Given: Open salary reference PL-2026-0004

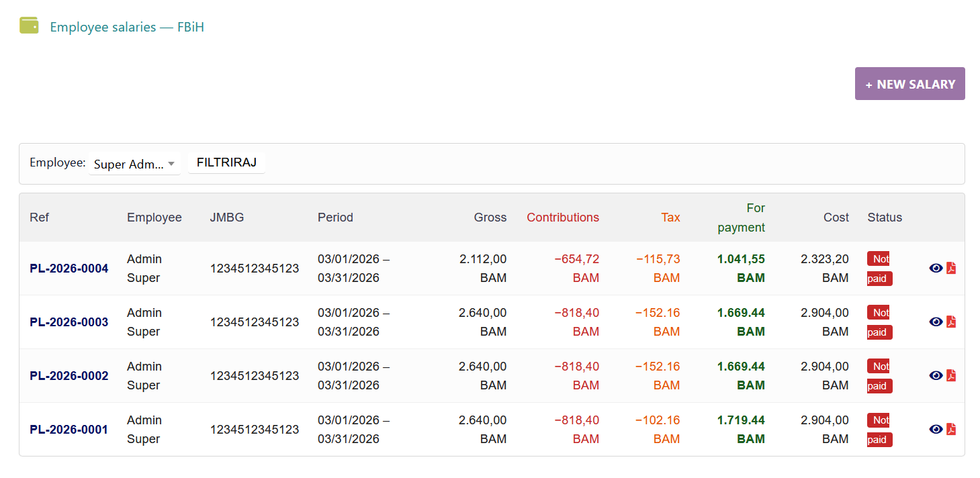Looking at the screenshot, I should [x=69, y=269].
